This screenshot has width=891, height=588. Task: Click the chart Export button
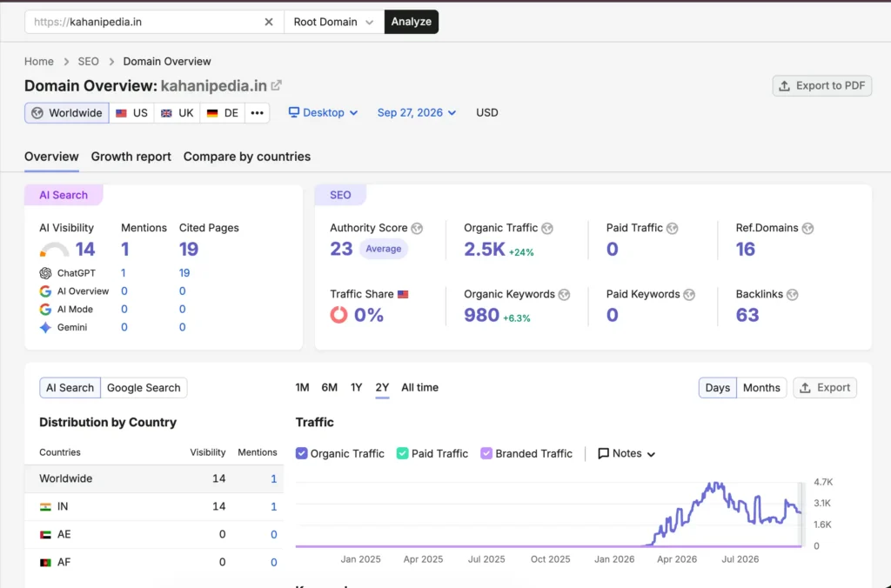[x=825, y=387]
